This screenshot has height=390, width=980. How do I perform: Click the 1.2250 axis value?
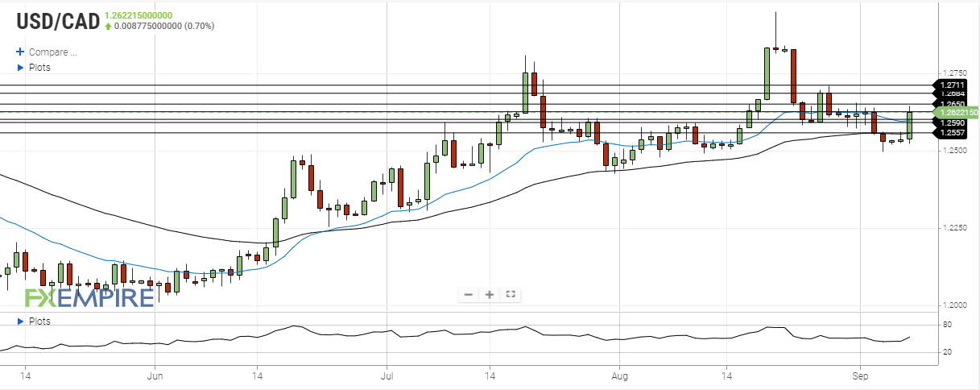click(x=955, y=228)
